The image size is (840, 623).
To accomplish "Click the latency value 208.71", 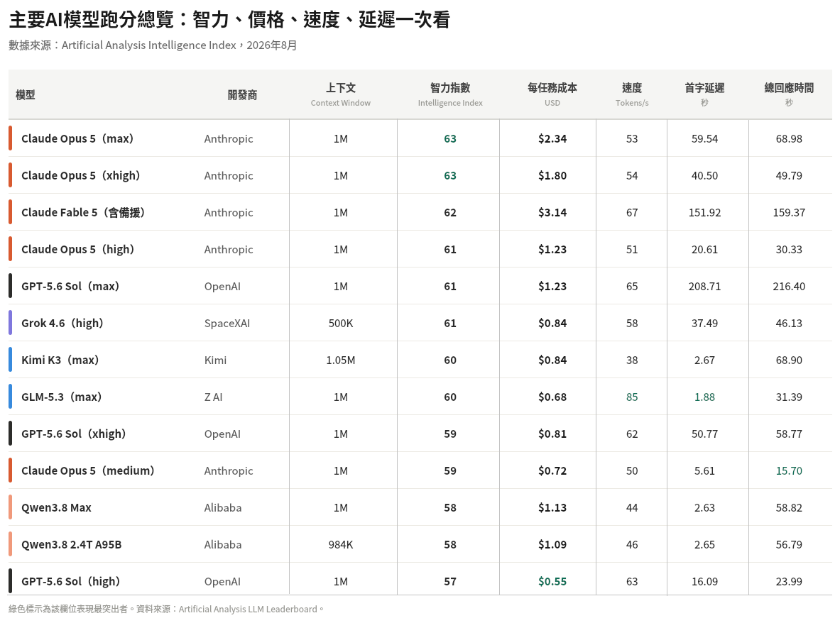I will pos(704,287).
